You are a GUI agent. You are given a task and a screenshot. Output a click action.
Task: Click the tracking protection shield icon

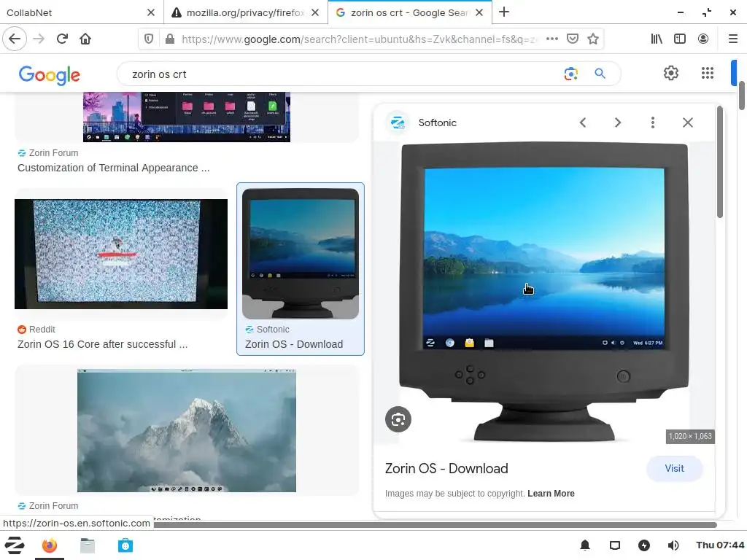pos(149,39)
